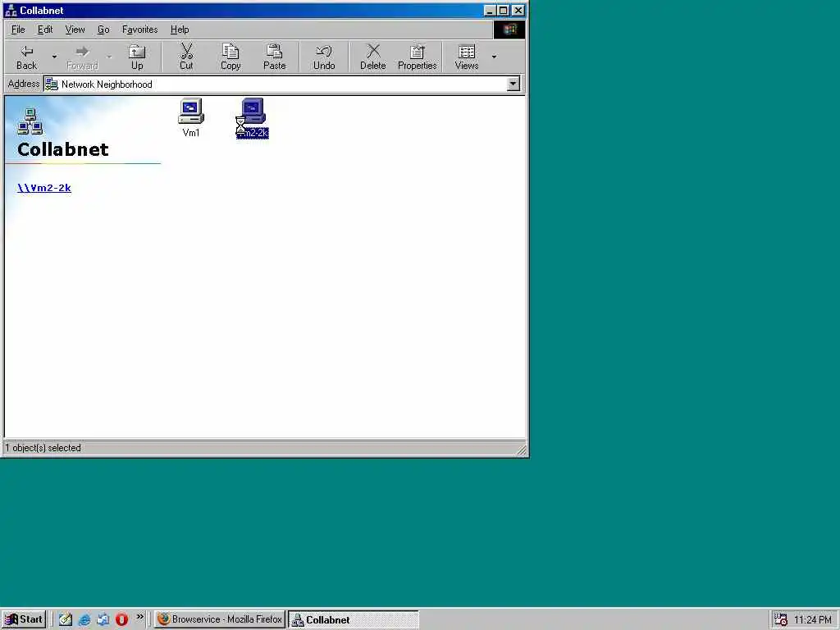Click the resize grip in the status bar corner
The height and width of the screenshot is (630, 840).
522,450
